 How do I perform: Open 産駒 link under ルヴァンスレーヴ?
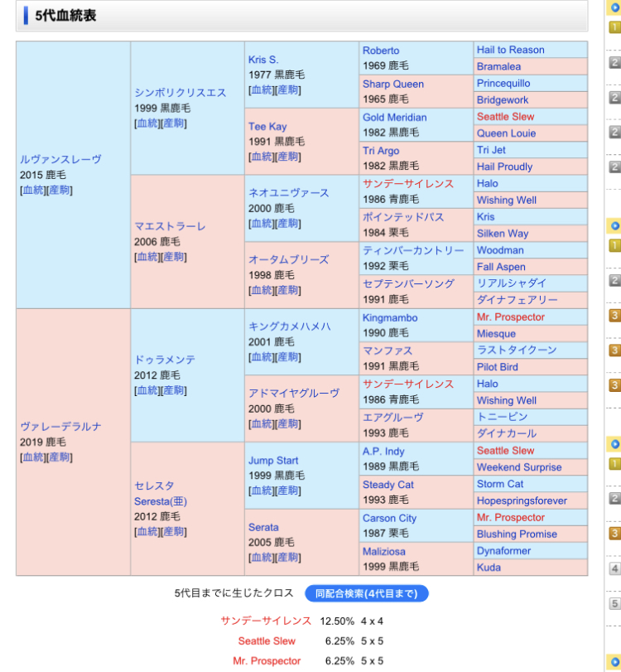pos(60,190)
